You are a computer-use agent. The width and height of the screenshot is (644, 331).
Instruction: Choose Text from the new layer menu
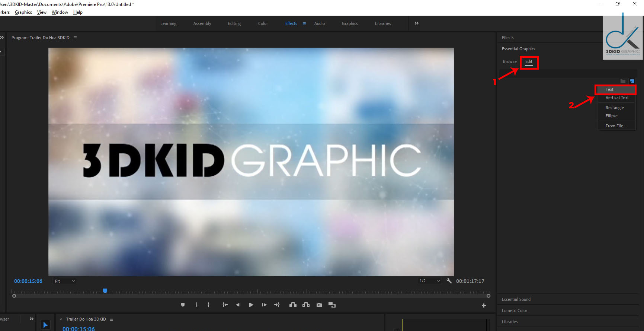pos(616,89)
